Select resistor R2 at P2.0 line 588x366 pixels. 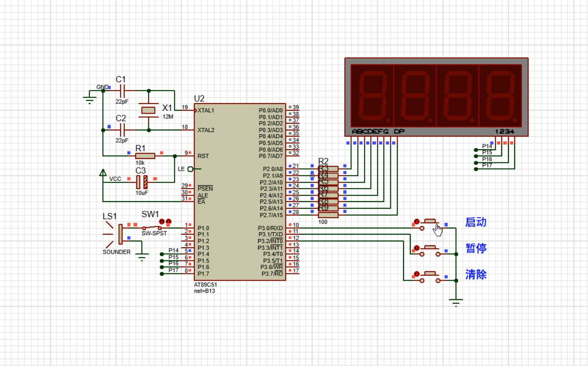[x=328, y=169]
